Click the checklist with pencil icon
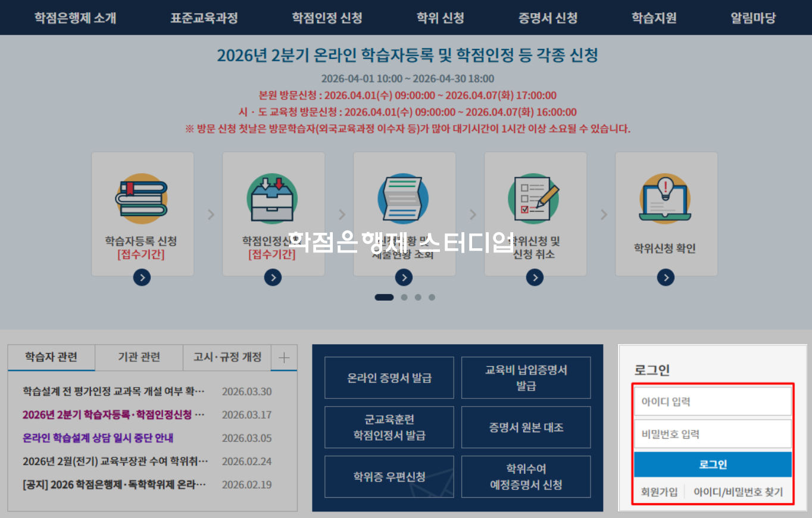This screenshot has width=812, height=518. [535, 199]
